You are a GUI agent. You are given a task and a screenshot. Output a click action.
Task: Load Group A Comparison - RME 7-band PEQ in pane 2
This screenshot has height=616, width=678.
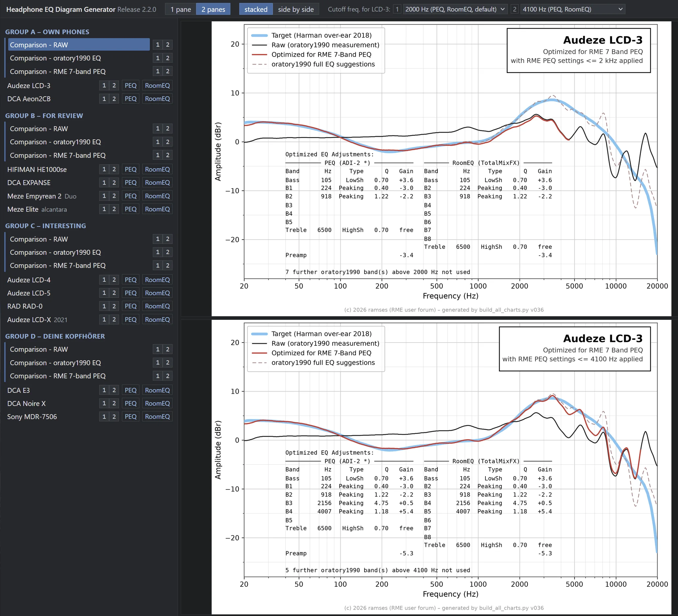tap(168, 71)
